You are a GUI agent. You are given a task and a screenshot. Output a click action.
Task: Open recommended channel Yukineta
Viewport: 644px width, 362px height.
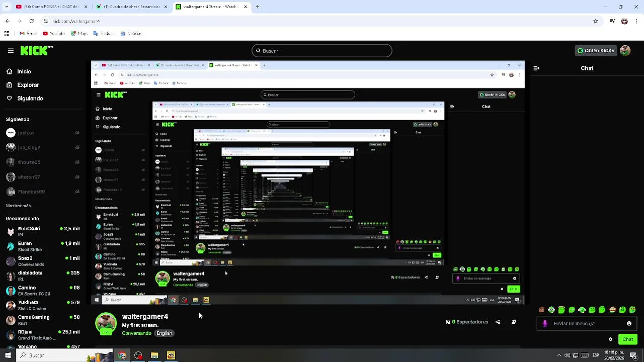(43, 305)
